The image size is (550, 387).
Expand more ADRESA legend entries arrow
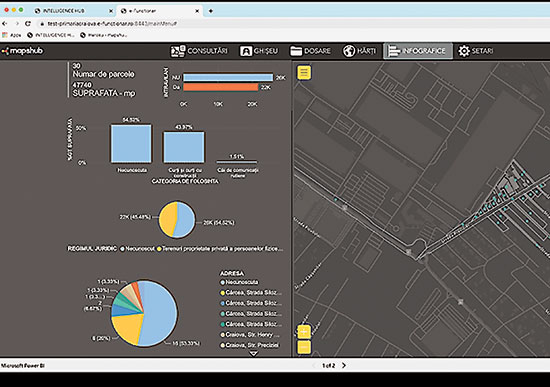253,354
